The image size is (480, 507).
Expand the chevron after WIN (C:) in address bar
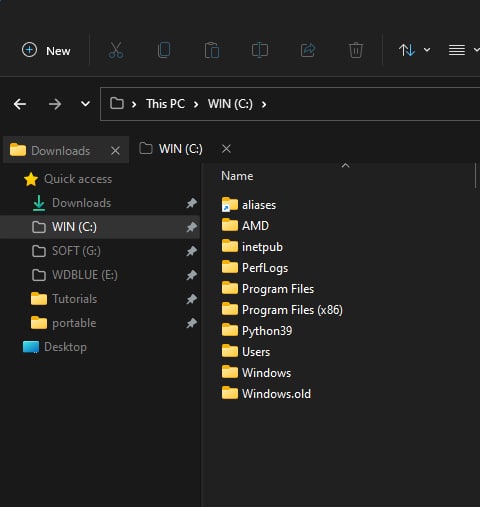point(264,104)
